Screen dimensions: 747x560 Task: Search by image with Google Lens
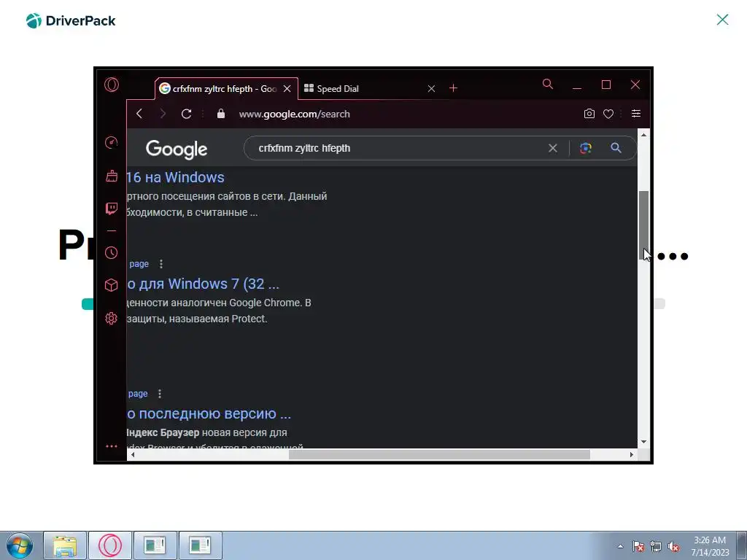click(586, 148)
